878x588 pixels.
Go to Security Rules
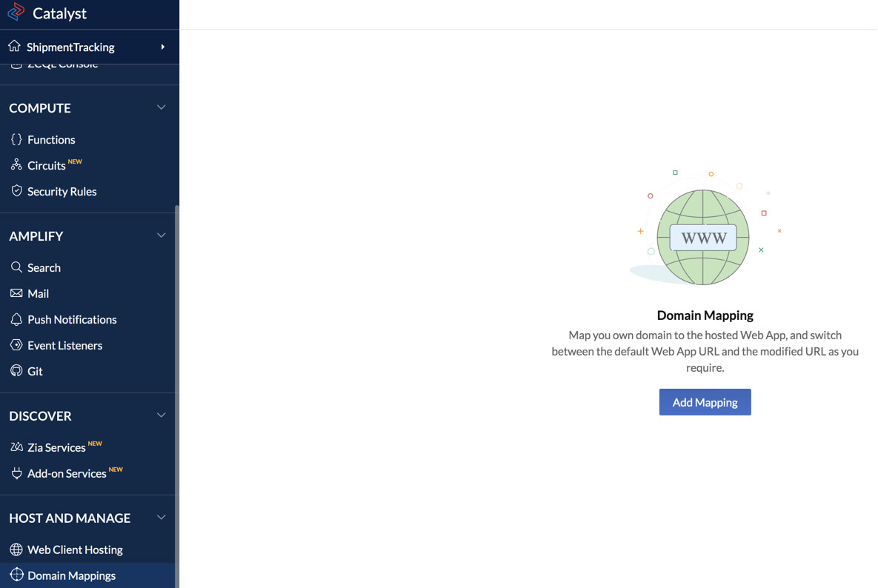pos(62,191)
